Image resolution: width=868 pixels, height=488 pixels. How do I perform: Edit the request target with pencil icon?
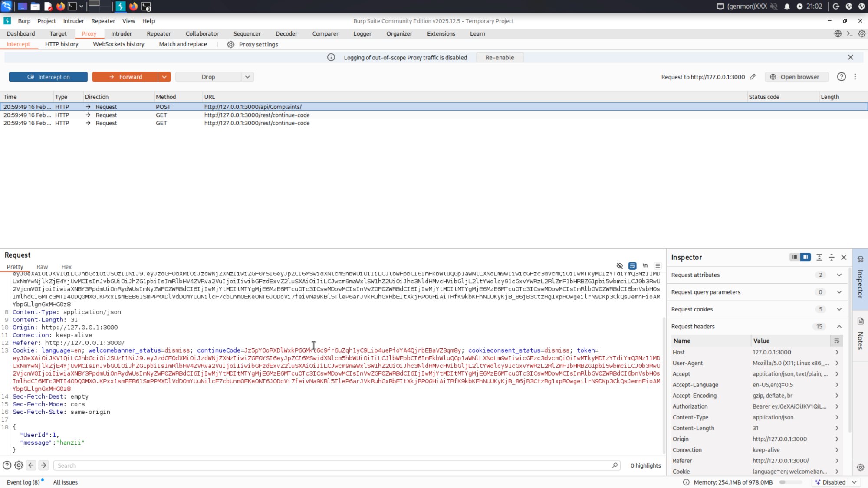[753, 77]
